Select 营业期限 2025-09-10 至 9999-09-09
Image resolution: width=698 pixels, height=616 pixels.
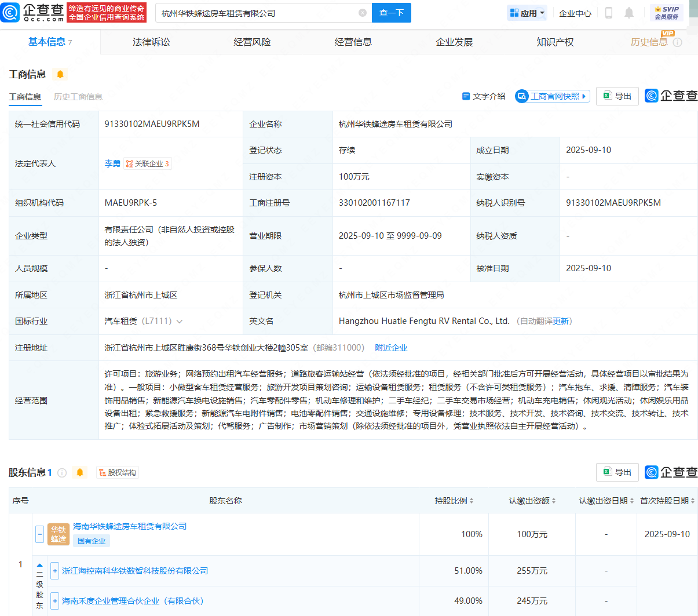[x=390, y=236]
